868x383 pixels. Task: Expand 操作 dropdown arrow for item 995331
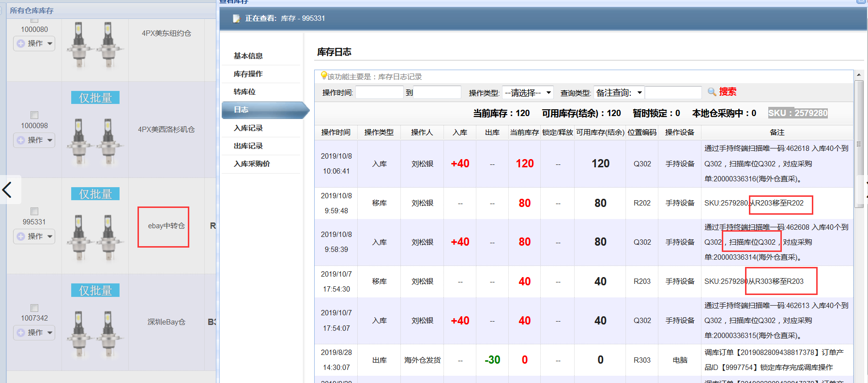[50, 236]
